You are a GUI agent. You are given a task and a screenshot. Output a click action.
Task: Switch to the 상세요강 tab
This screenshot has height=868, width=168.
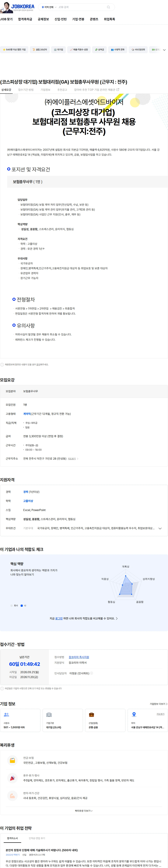6,90
